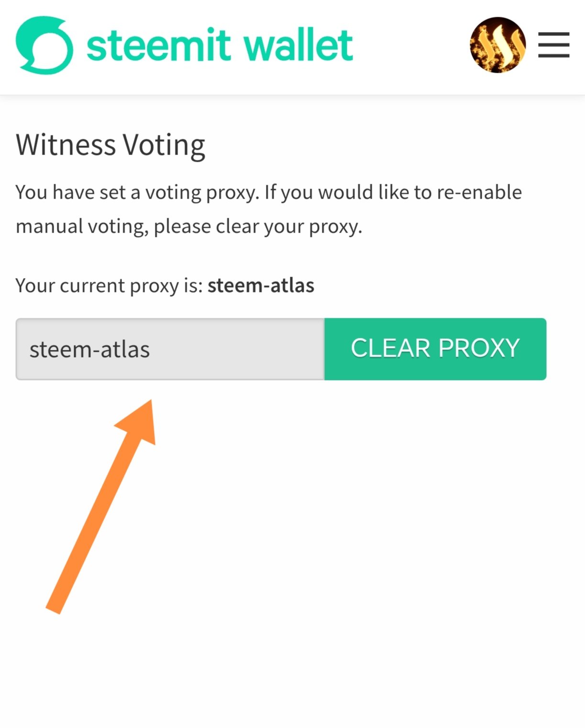Click the word "steemit" in the header
The width and height of the screenshot is (585, 728).
tap(159, 45)
